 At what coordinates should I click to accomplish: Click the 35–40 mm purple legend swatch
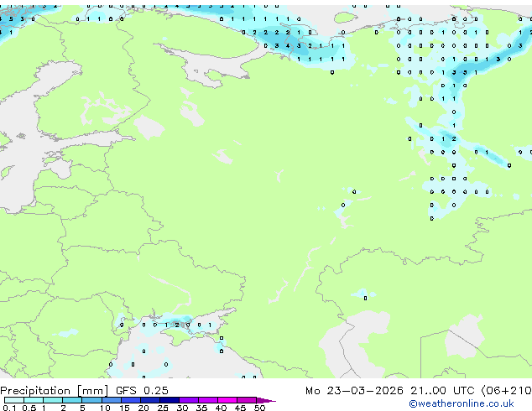point(207,400)
